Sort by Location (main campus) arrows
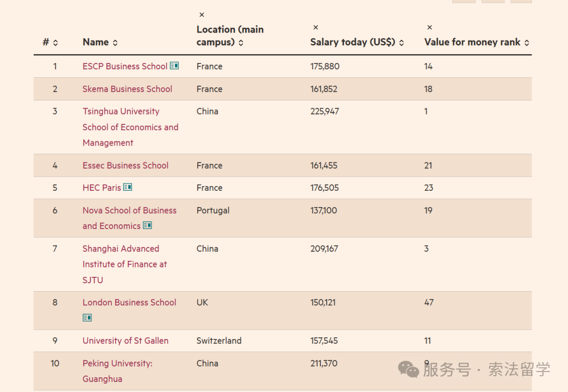Viewport: 568px width, 392px height. [241, 43]
